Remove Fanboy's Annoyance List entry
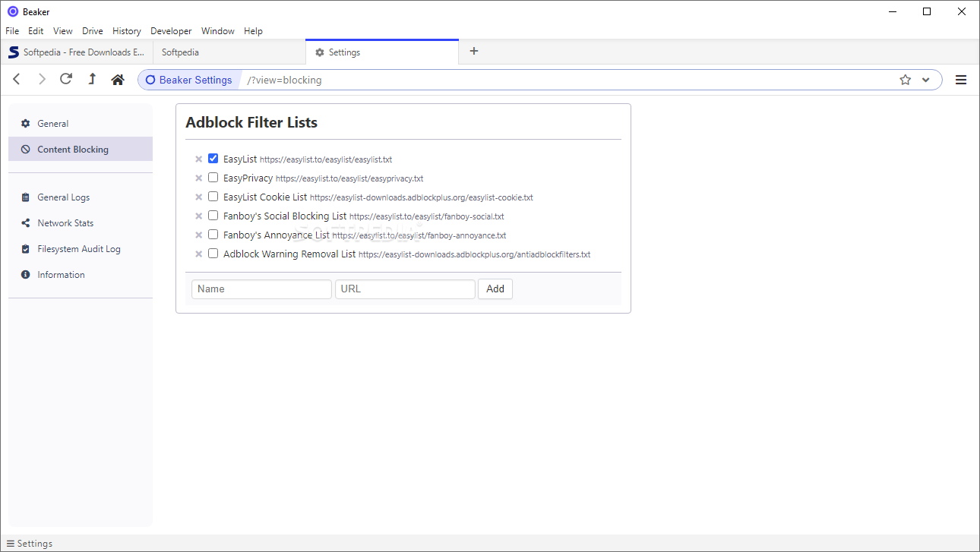 click(x=199, y=235)
